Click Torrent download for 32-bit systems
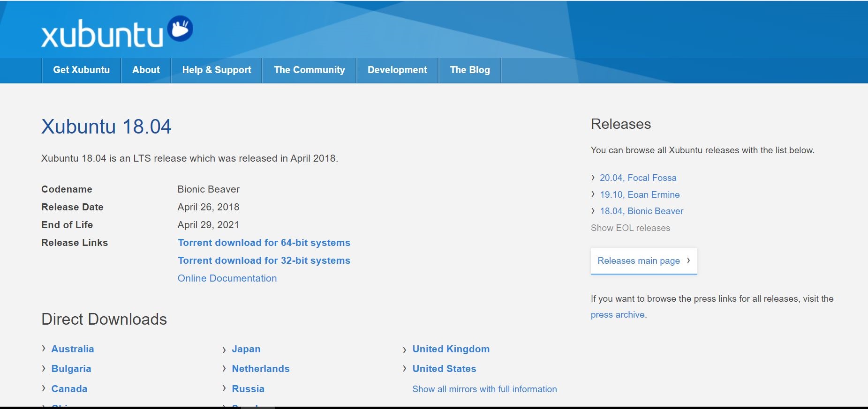Screen dimensions: 868x409 click(264, 260)
